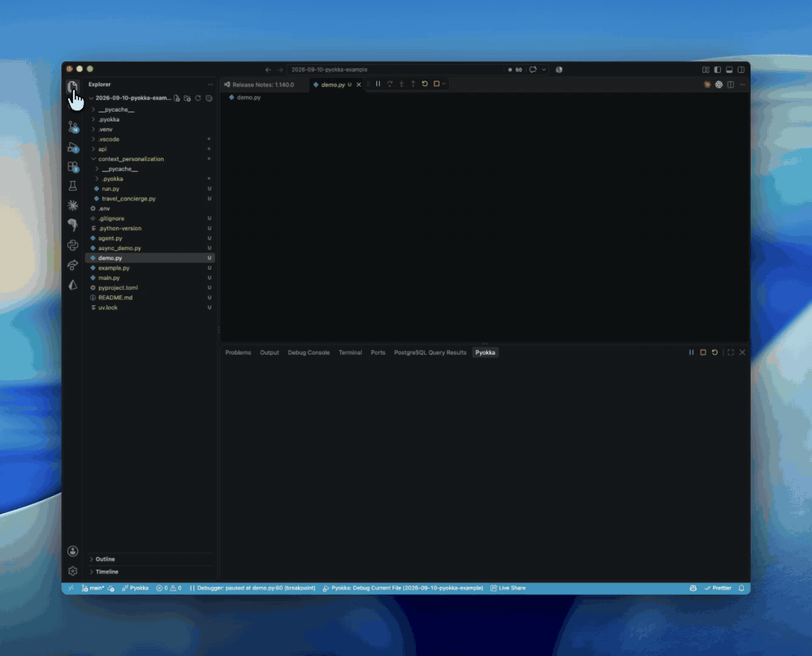
Task: Open the Live Share arrow view in activity bar
Action: 72,265
